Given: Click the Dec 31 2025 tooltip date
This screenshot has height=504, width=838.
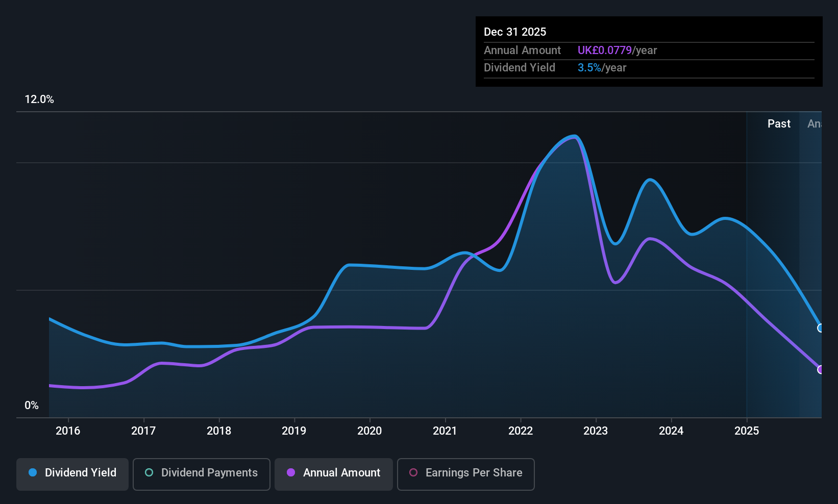Looking at the screenshot, I should click(x=515, y=32).
